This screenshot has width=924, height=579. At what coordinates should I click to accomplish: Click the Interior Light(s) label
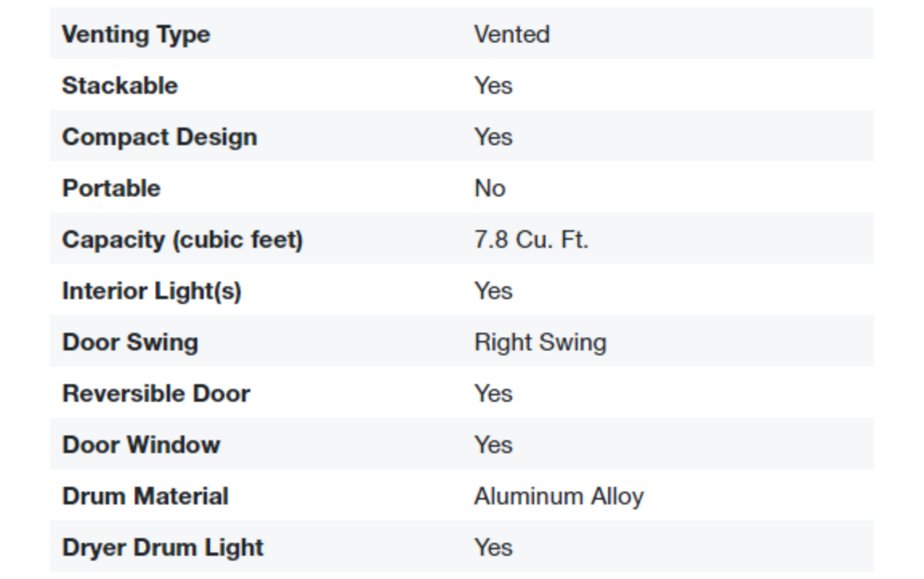tap(152, 291)
